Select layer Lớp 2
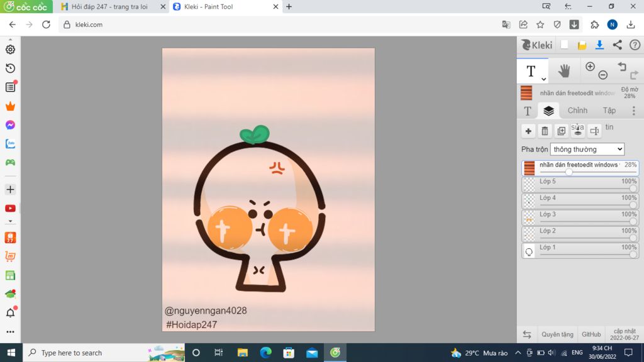Viewport: 644px width, 362px height. (580, 234)
